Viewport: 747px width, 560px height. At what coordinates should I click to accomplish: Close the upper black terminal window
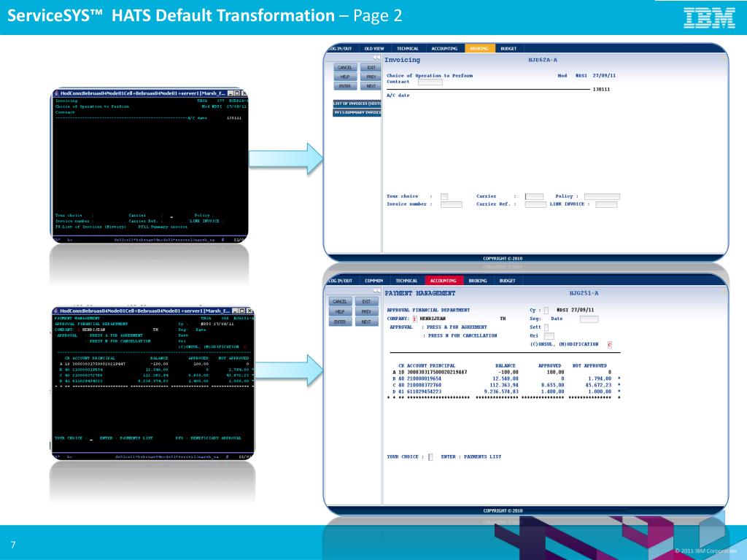pos(244,93)
